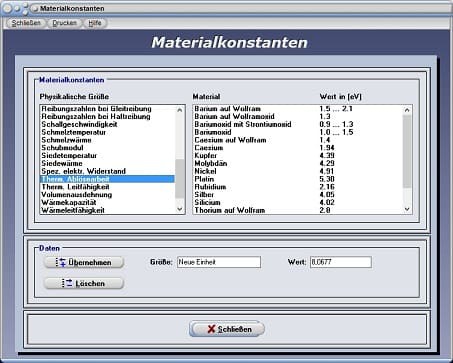This screenshot has width=453, height=363.
Task: Click the Wert input field
Action: [341, 262]
